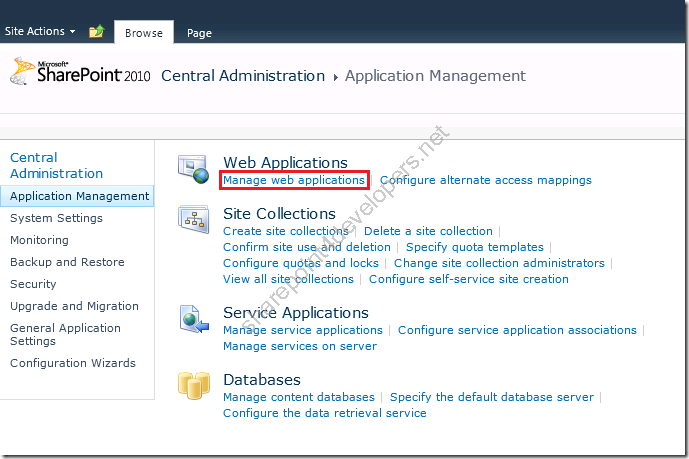Open Configure service application associations link
Image resolution: width=689 pixels, height=459 pixels.
point(517,330)
